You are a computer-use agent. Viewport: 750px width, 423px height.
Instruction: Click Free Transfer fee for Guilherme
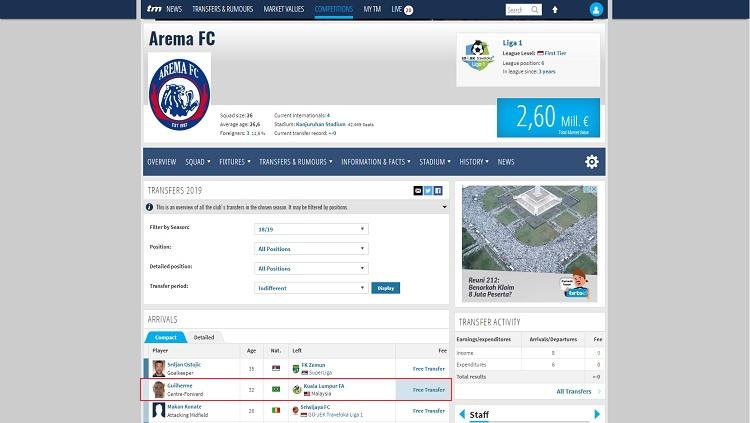429,390
